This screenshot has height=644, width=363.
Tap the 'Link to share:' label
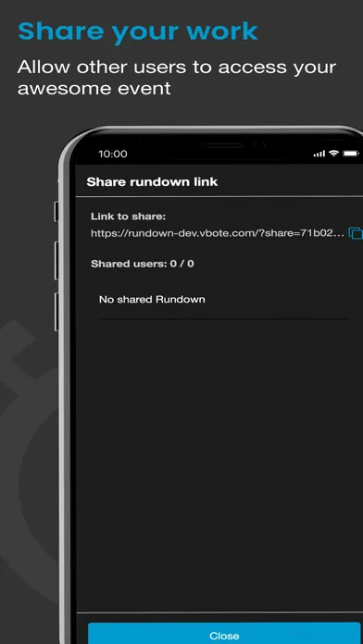click(129, 216)
